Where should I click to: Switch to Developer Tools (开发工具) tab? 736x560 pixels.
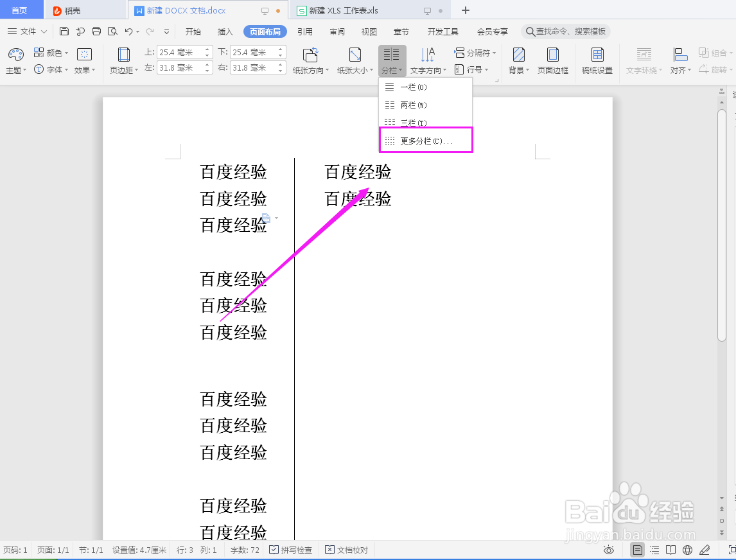pyautogui.click(x=442, y=31)
